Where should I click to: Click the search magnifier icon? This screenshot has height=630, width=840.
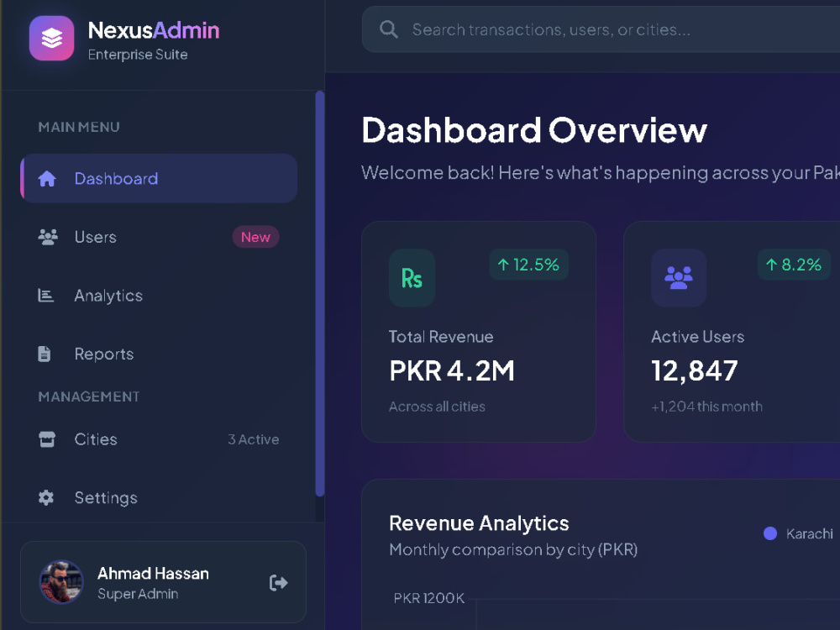point(388,29)
